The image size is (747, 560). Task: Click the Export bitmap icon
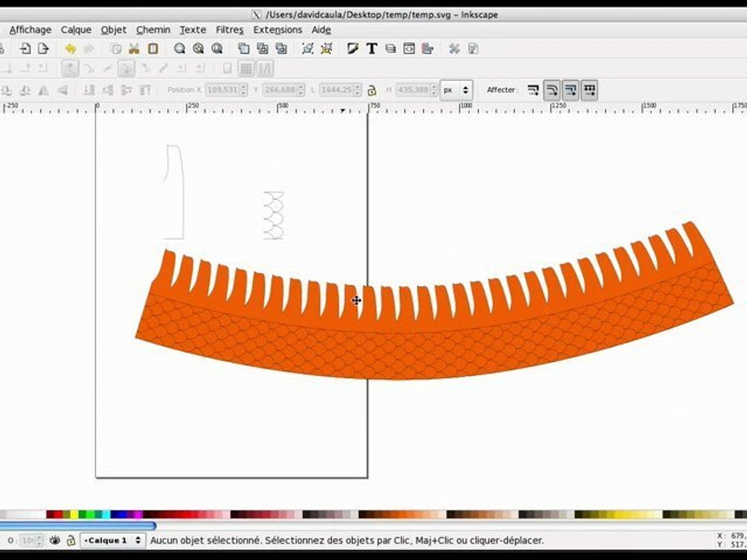44,48
